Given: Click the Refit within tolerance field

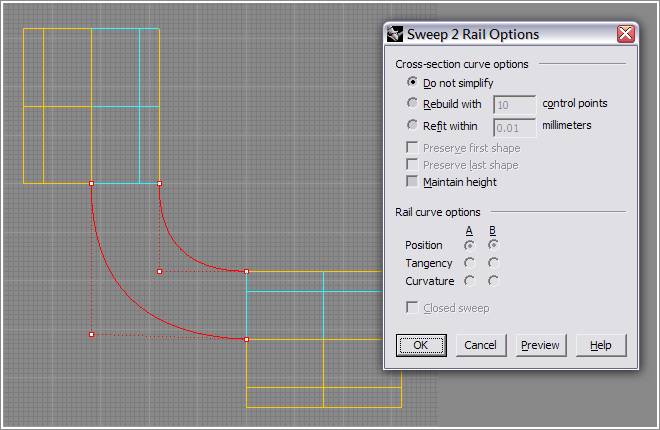Looking at the screenshot, I should [515, 127].
